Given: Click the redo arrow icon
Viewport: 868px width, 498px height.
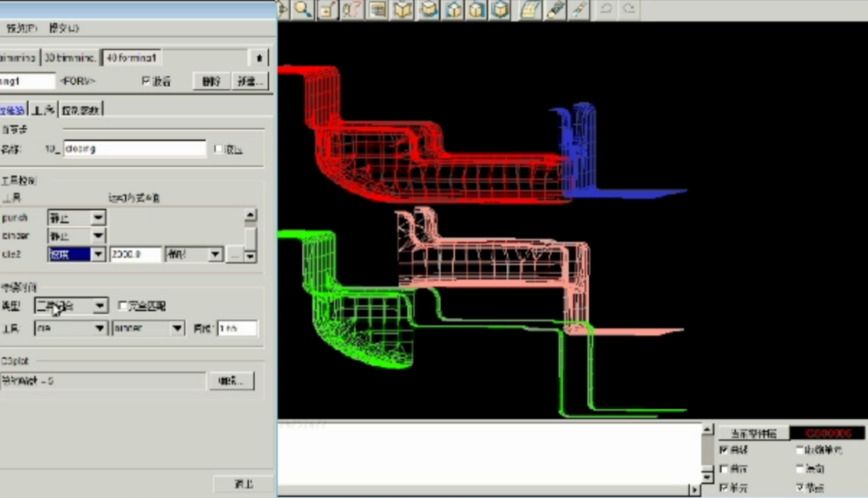Looking at the screenshot, I should click(628, 9).
